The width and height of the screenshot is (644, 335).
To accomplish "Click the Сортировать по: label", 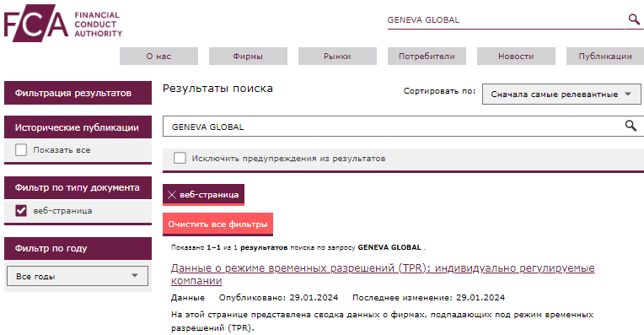I will 439,91.
